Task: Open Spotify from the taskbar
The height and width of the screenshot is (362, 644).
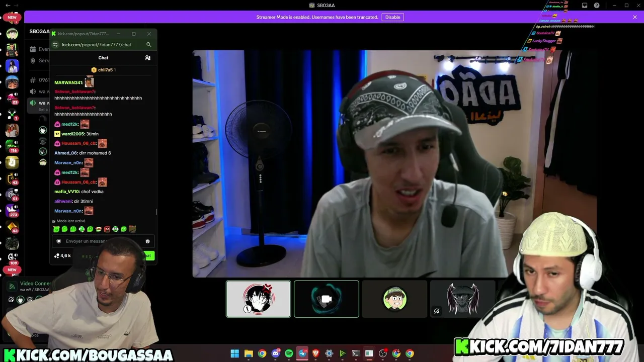Action: (289, 353)
